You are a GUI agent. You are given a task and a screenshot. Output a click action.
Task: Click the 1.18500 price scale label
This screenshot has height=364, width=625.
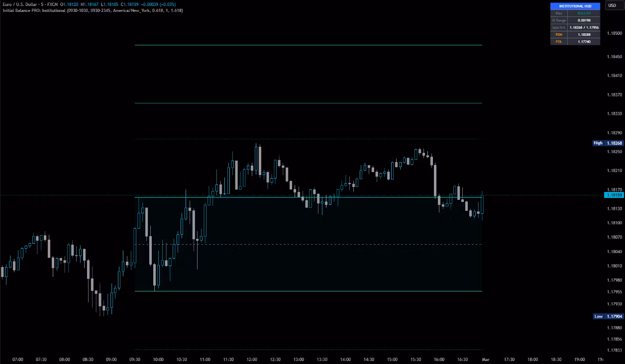tap(614, 33)
